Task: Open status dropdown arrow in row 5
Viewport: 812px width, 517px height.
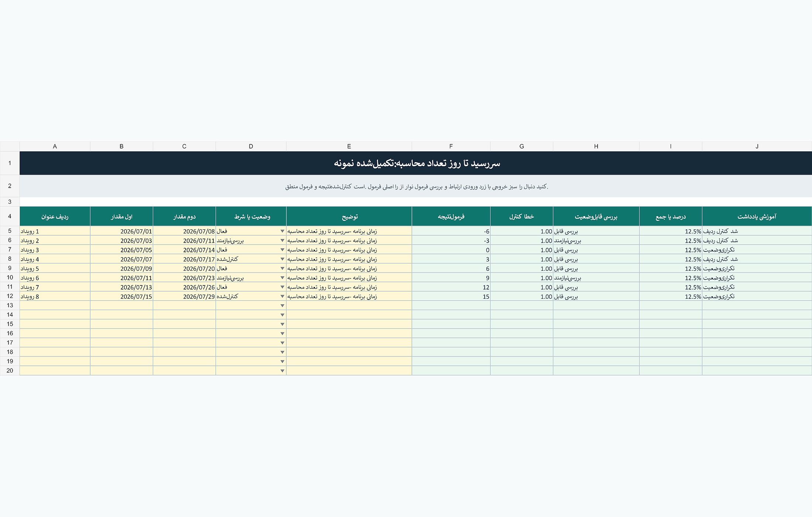Action: coord(282,231)
